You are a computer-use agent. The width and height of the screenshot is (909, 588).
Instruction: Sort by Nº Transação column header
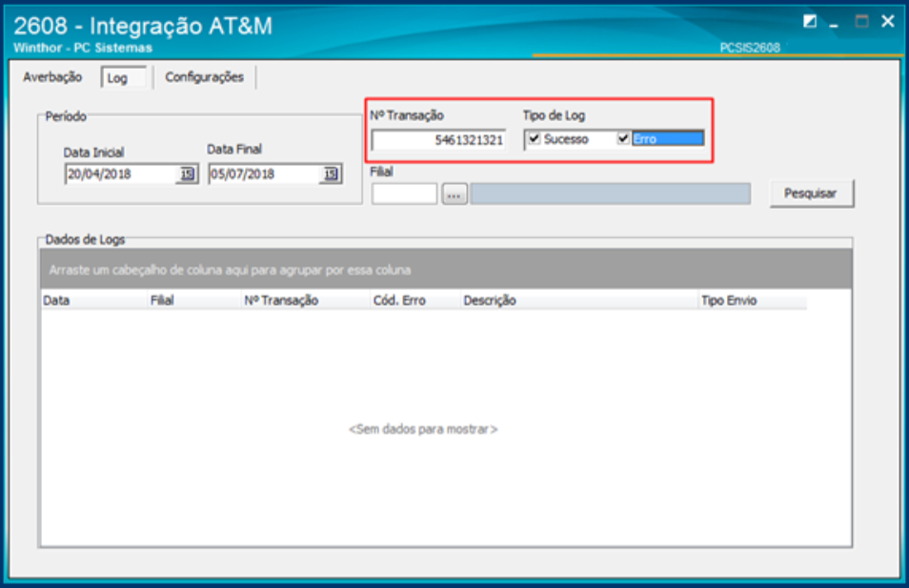306,300
